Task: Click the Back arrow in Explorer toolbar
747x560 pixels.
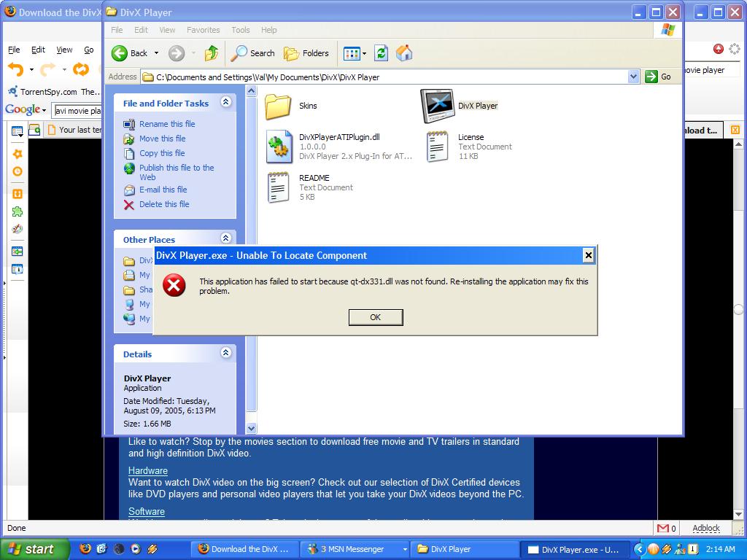Action: coord(121,53)
